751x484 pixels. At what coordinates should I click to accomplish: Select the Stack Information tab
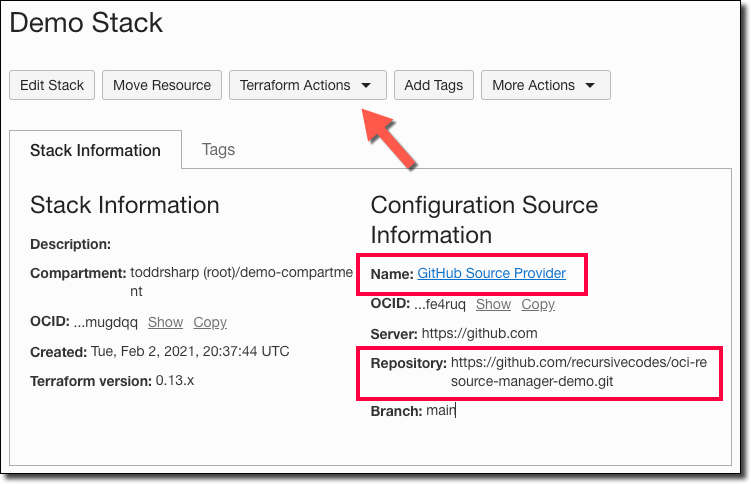tap(95, 150)
